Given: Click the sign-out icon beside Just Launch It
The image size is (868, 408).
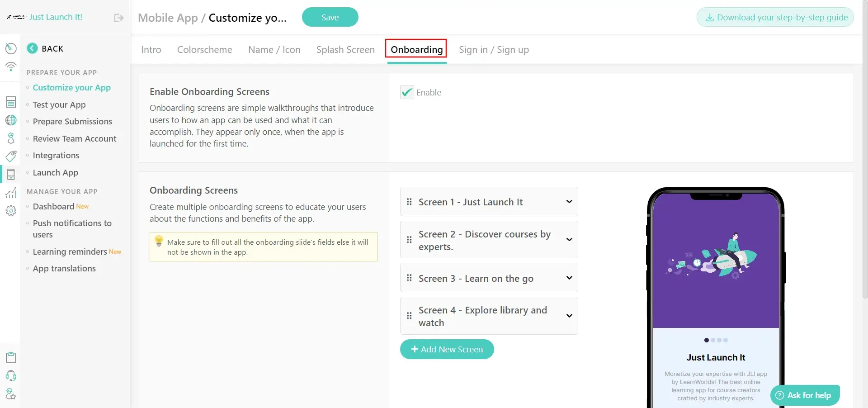Looking at the screenshot, I should (119, 18).
